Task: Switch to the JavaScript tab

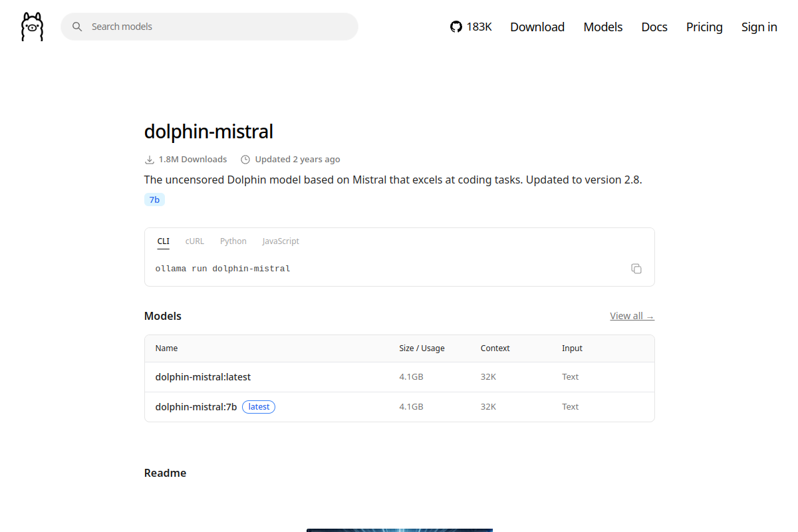Action: [x=281, y=241]
